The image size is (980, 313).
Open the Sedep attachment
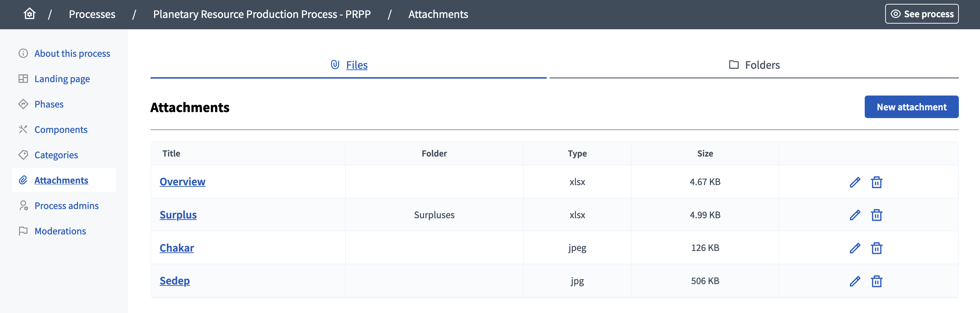[174, 280]
